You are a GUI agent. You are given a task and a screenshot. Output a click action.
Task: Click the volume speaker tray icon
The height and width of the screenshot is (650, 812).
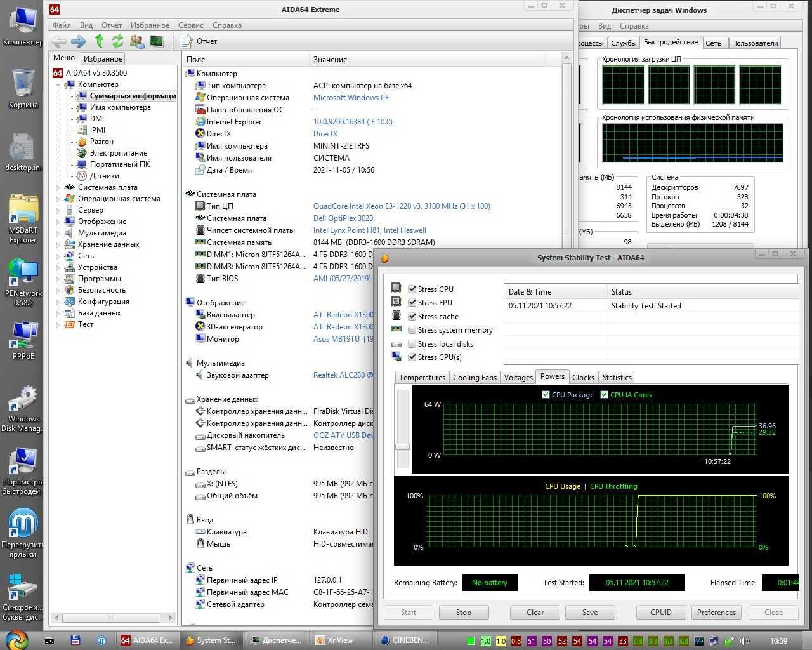tap(744, 641)
